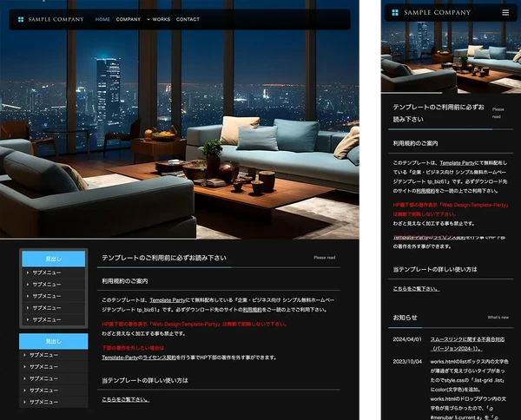
Task: Click the こちらをご覧下さい link in the desktop view
Action: (126, 399)
